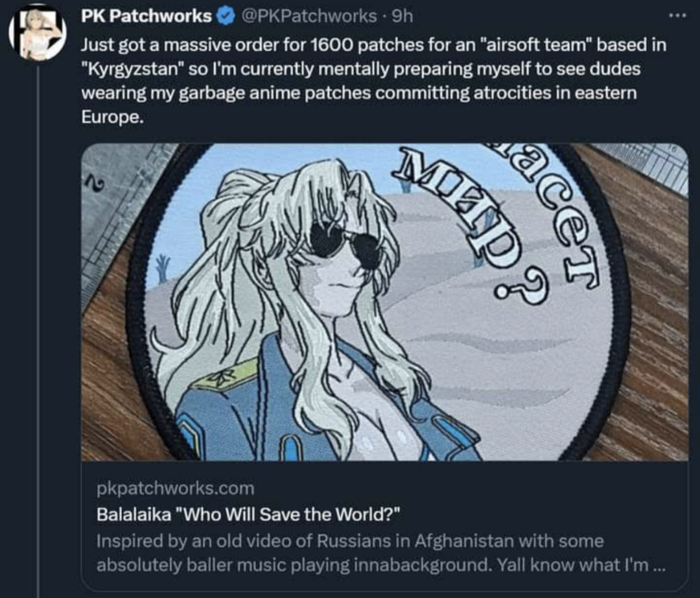
Task: Click the word "Kyrgyzstan" in the tweet text
Action: (132, 69)
